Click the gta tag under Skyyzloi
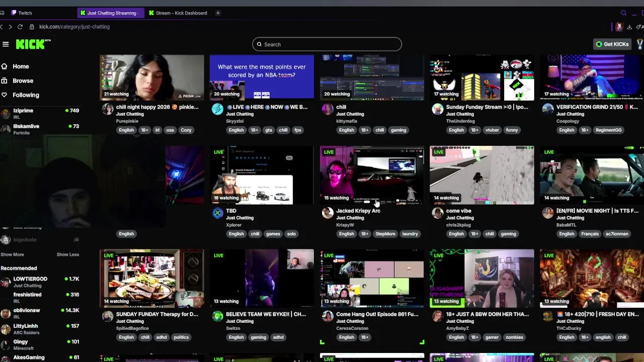644x362 pixels. [269, 130]
